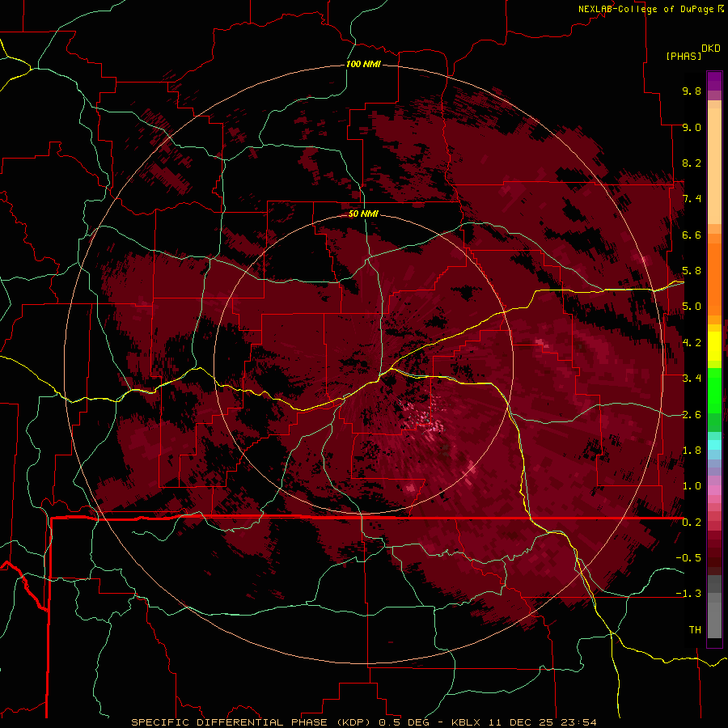Click the 1.0 value on color scale
The image size is (728, 728).
tap(692, 486)
